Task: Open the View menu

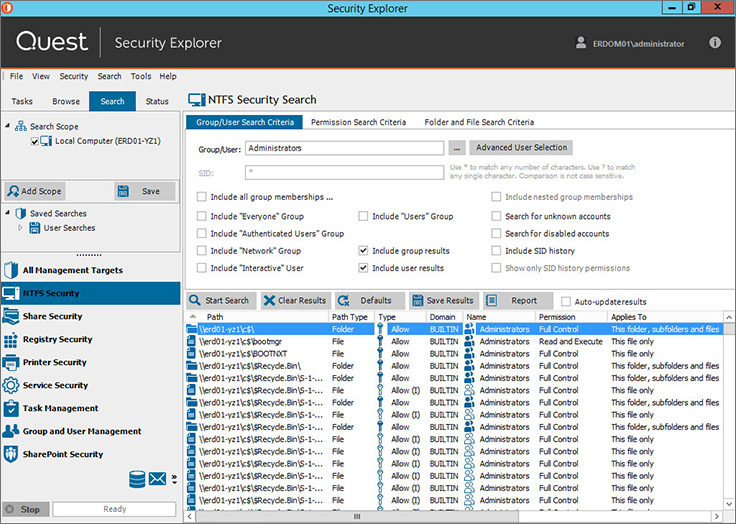Action: 41,76
